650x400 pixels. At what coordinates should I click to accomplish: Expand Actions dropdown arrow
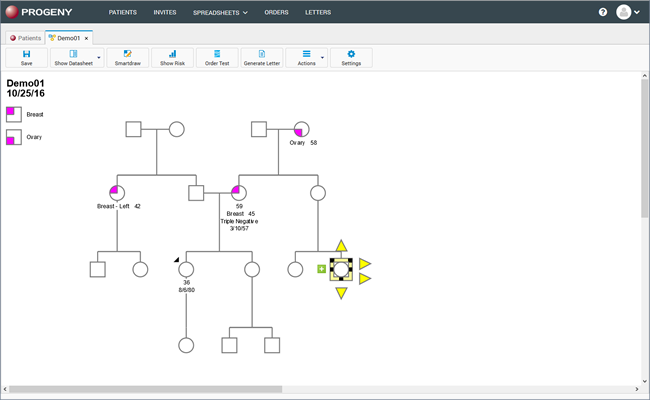pyautogui.click(x=323, y=58)
